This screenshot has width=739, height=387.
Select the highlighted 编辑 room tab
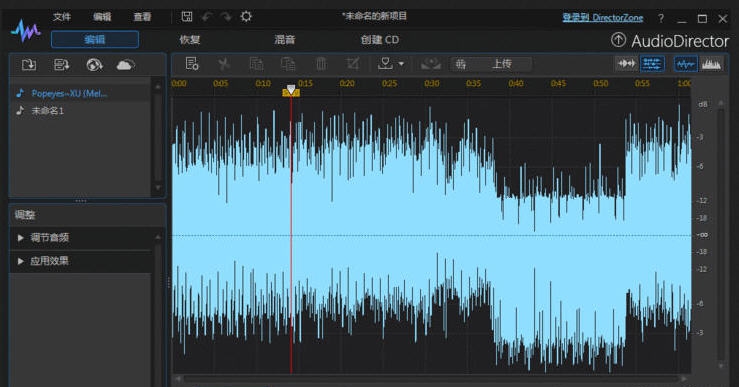pyautogui.click(x=95, y=40)
